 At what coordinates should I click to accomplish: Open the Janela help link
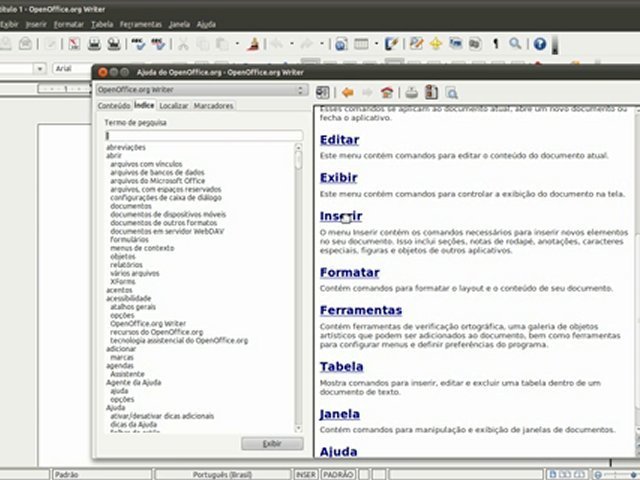tap(339, 414)
